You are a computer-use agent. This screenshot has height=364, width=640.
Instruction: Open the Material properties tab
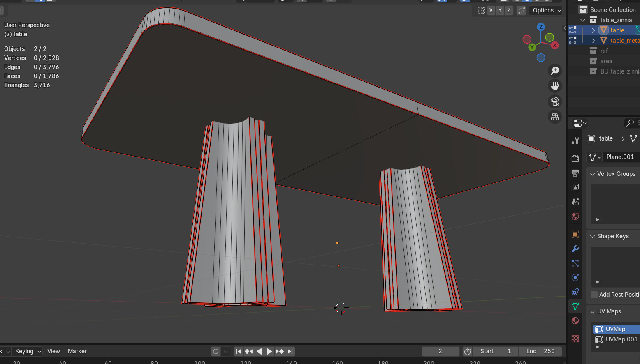(575, 321)
